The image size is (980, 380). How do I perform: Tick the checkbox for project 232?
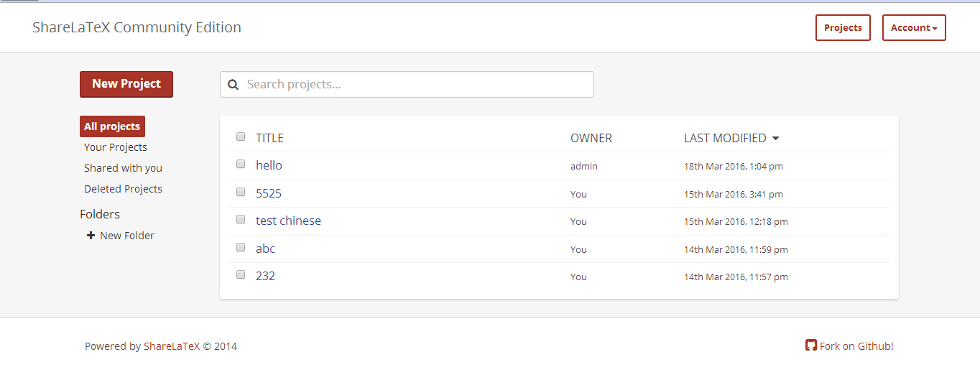[x=241, y=274]
